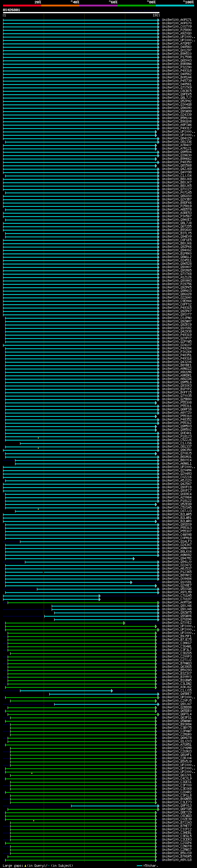The height and width of the screenshot is (868, 197).
Task: Click the green ~80% identity legend segment
Action: [137, 6]
